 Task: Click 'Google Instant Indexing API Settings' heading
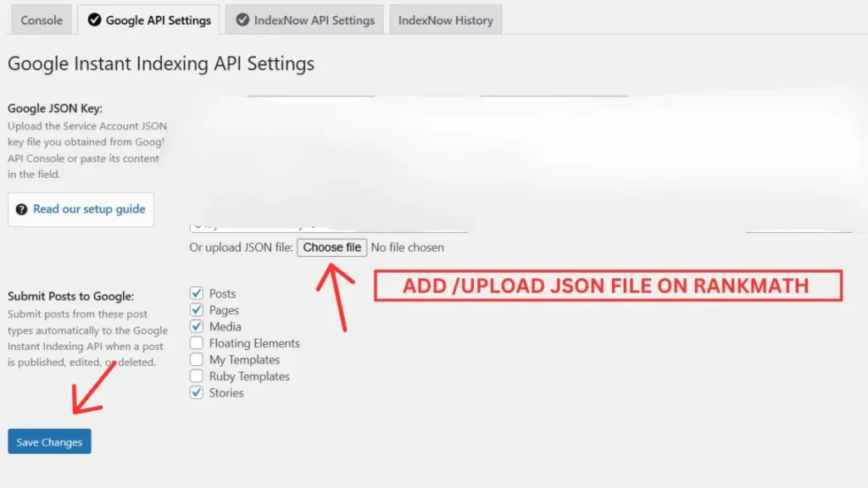click(x=161, y=64)
